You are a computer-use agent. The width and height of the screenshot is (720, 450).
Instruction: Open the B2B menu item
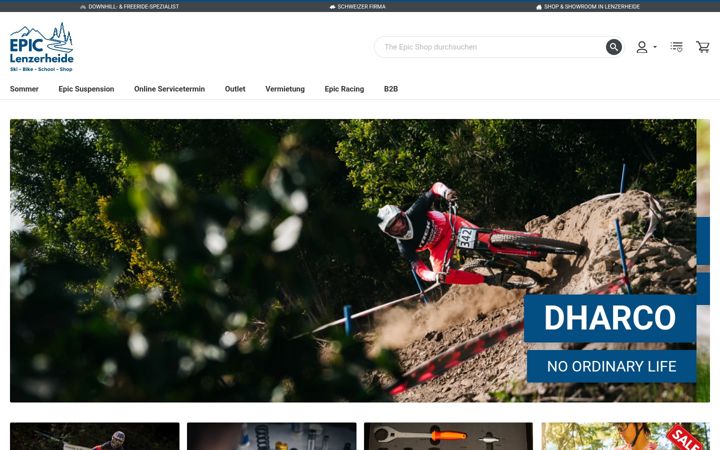(391, 89)
